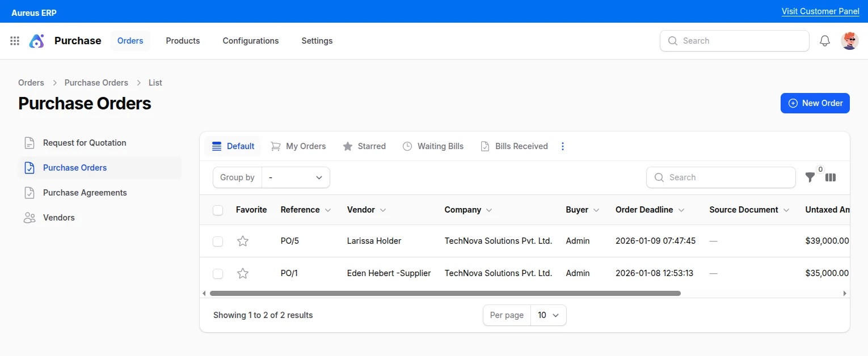The width and height of the screenshot is (868, 356).
Task: Click the Purchase Agreements sidebar icon
Action: pyautogui.click(x=30, y=193)
